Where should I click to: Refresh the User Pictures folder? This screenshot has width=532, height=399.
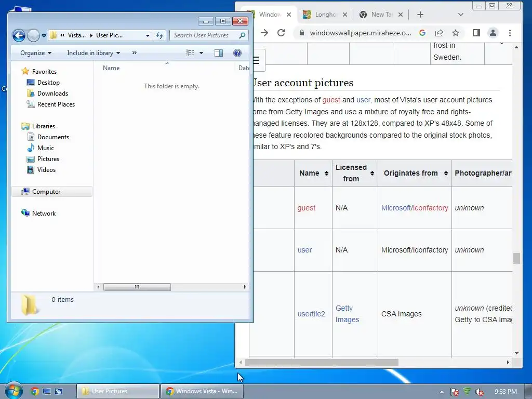(x=159, y=35)
